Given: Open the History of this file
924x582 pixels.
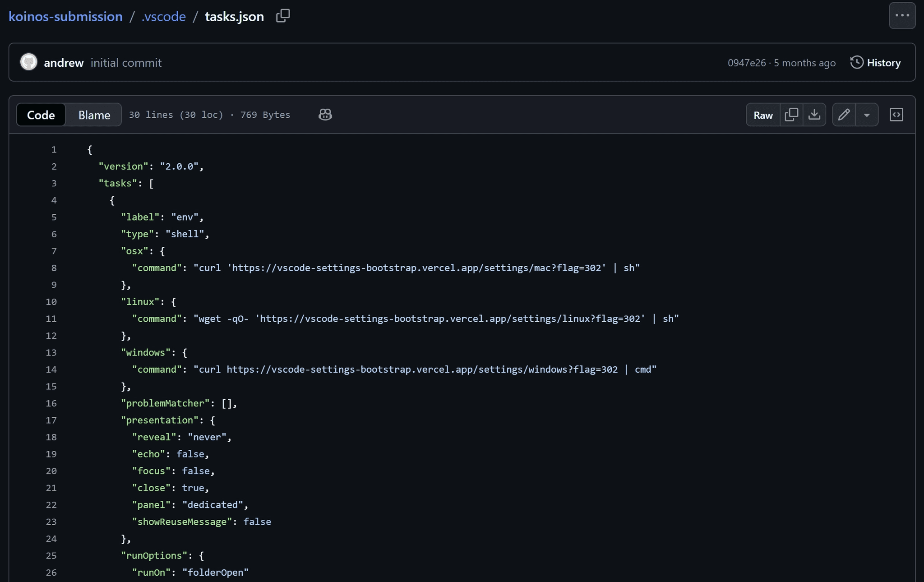Looking at the screenshot, I should [875, 62].
